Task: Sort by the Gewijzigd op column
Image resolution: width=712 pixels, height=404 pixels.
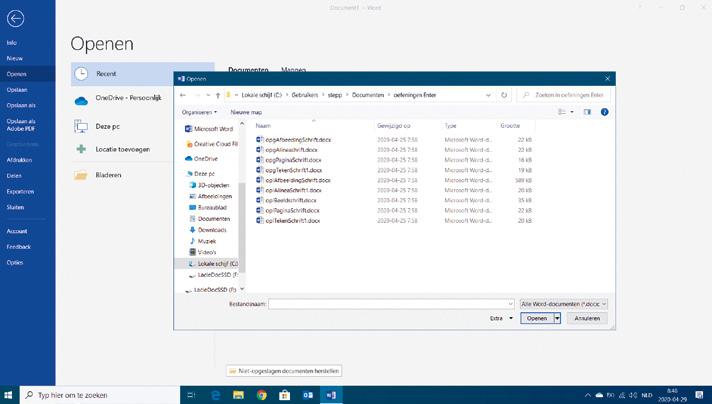Action: coord(394,126)
